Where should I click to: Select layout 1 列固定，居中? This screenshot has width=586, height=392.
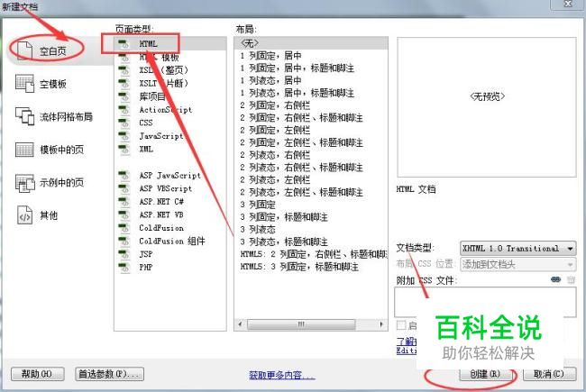[311, 56]
